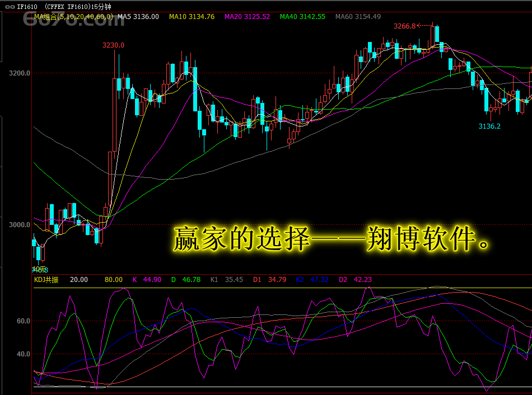Click the 3000.0 price axis label
Viewport: 532px width, 395px height.
click(20, 225)
